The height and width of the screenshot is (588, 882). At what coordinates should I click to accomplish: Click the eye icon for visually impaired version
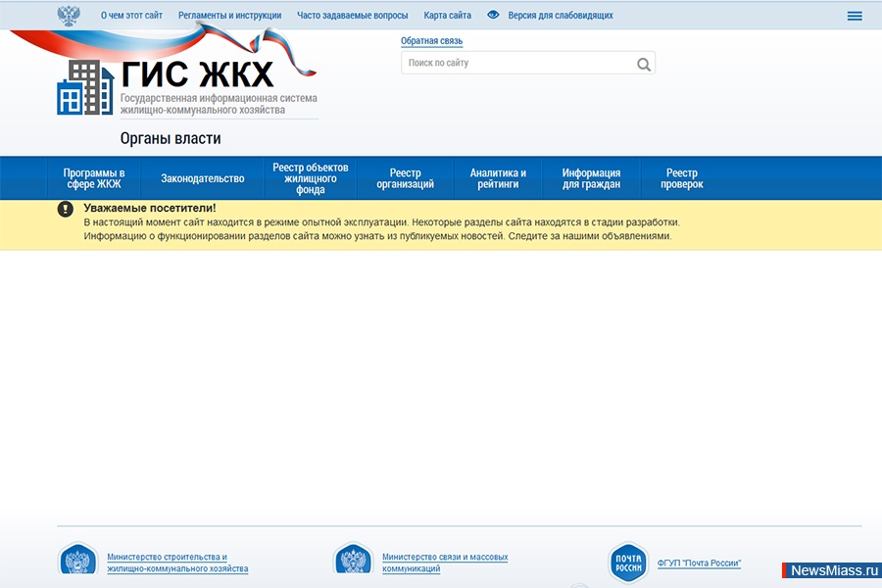pyautogui.click(x=493, y=16)
